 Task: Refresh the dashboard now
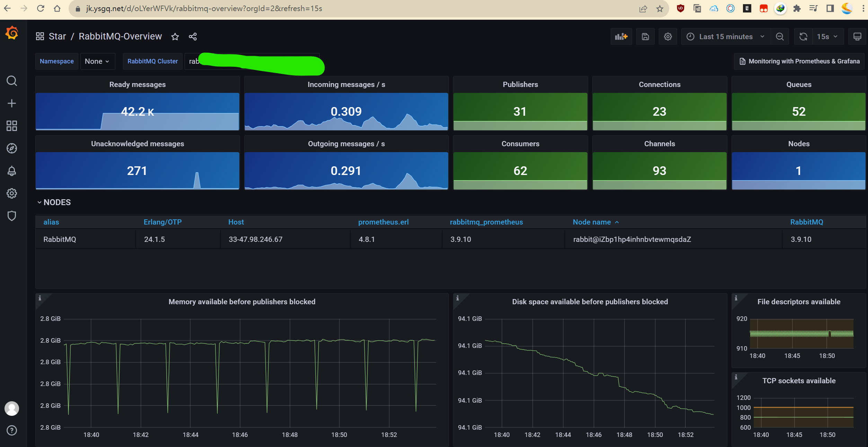803,37
